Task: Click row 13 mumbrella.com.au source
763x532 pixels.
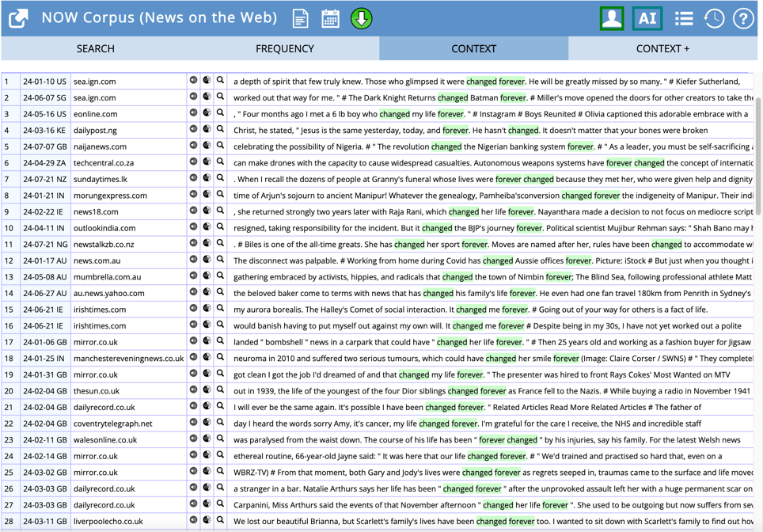Action: point(107,277)
